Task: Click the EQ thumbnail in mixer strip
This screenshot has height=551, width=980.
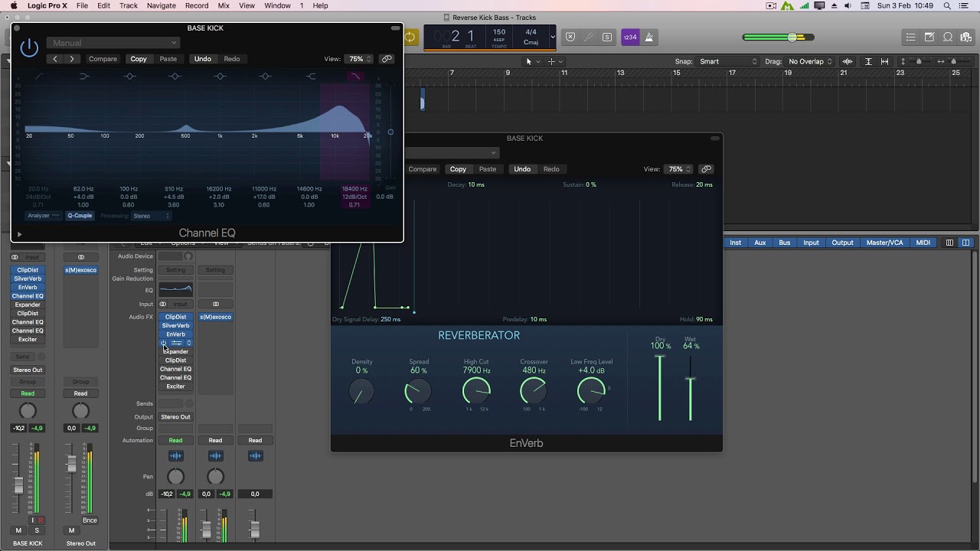Action: (x=175, y=289)
